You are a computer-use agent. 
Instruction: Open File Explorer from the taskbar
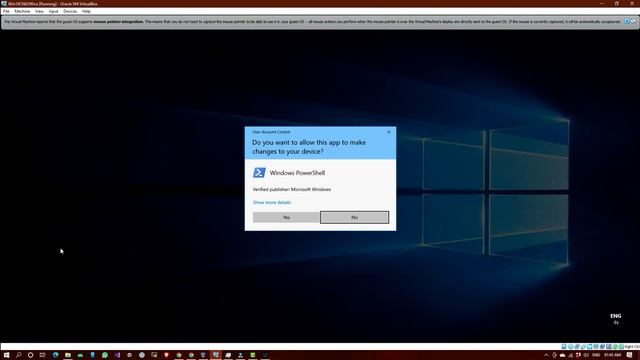click(x=68, y=355)
